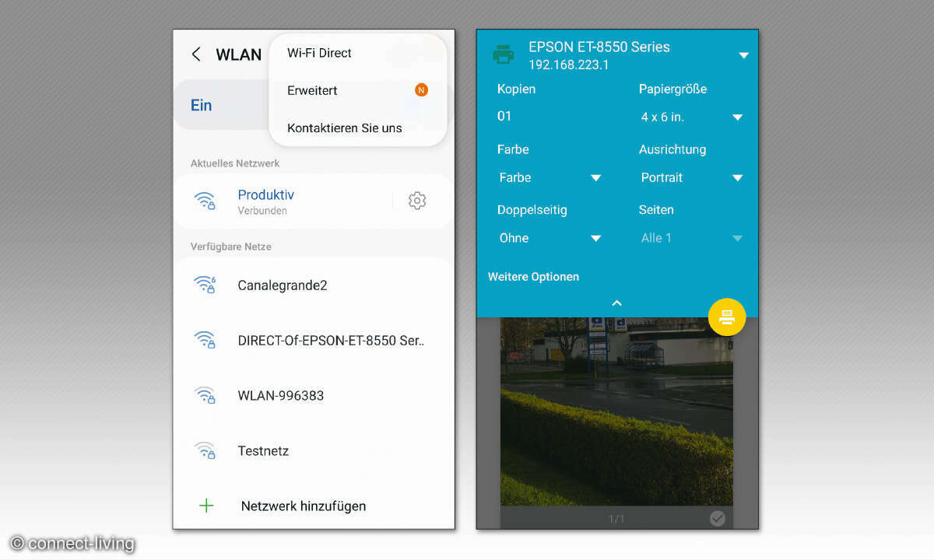Click the orange N badge next to Erweitert
934x560 pixels.
421,90
